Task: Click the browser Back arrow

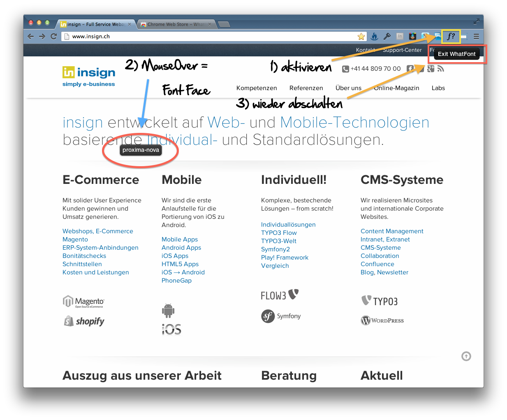Action: click(30, 36)
